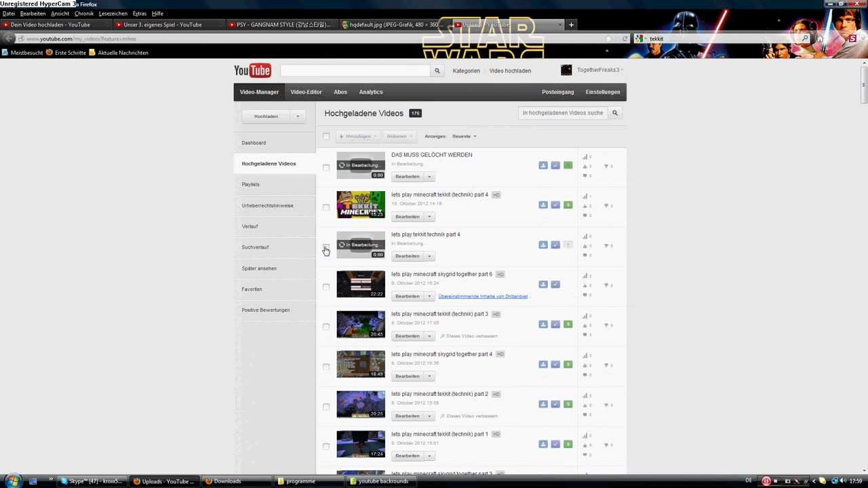This screenshot has width=868, height=488.
Task: Click red S add-on icon in Firefox toolbar
Action: tap(852, 39)
